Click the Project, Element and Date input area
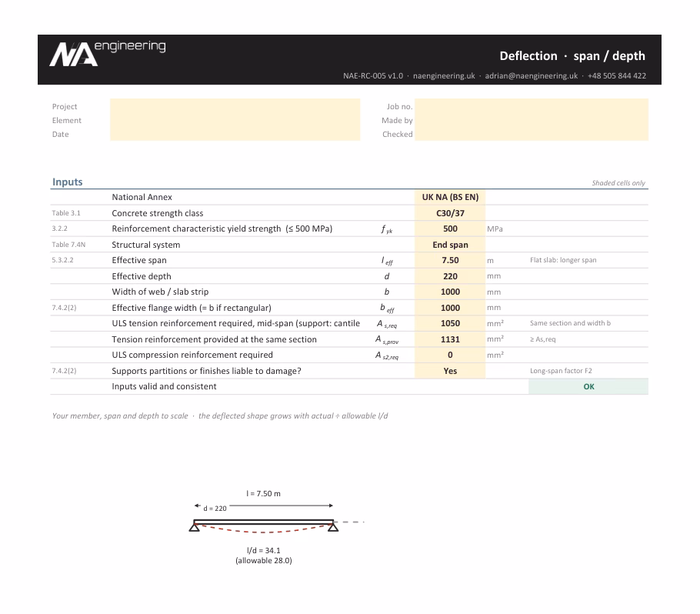Viewport: 700px width, 614px height. [235, 120]
